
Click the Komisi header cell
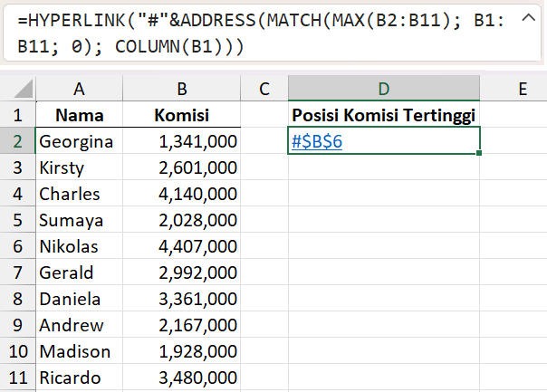pos(182,115)
